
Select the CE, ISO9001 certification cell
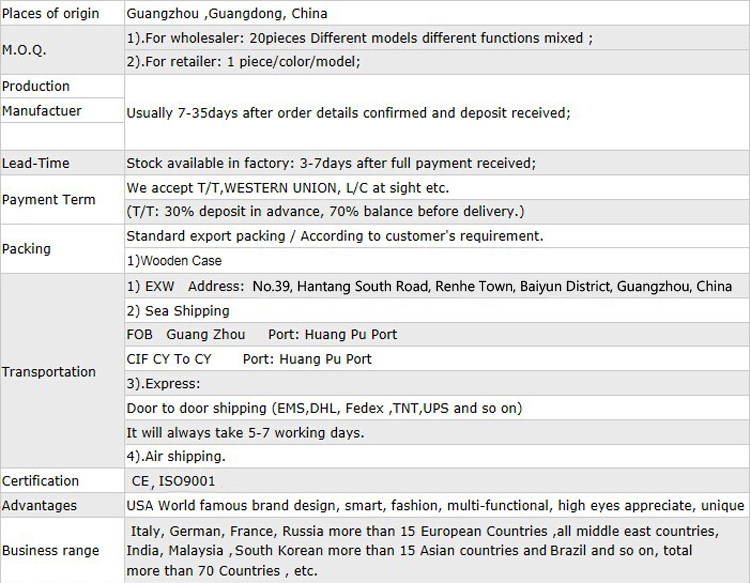pos(437,481)
